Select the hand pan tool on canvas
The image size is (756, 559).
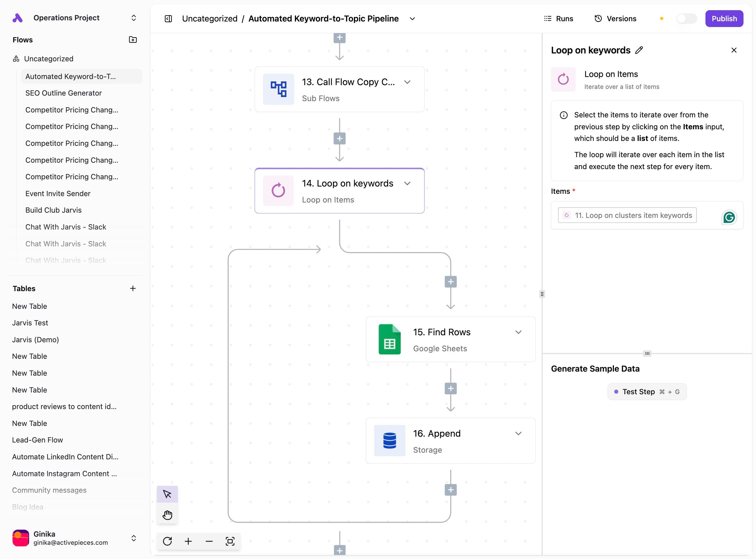coord(167,515)
